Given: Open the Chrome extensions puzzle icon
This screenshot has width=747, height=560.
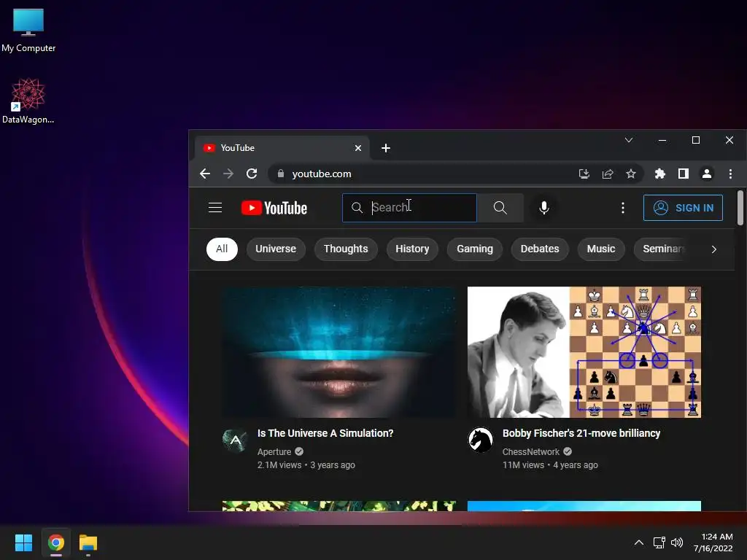Looking at the screenshot, I should point(659,174).
